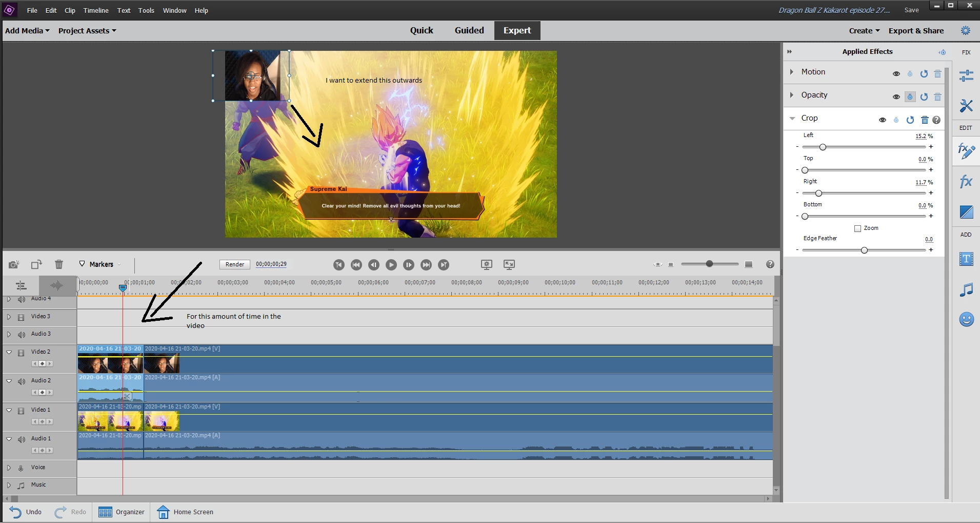
Task: Open the Create dropdown
Action: tap(864, 31)
